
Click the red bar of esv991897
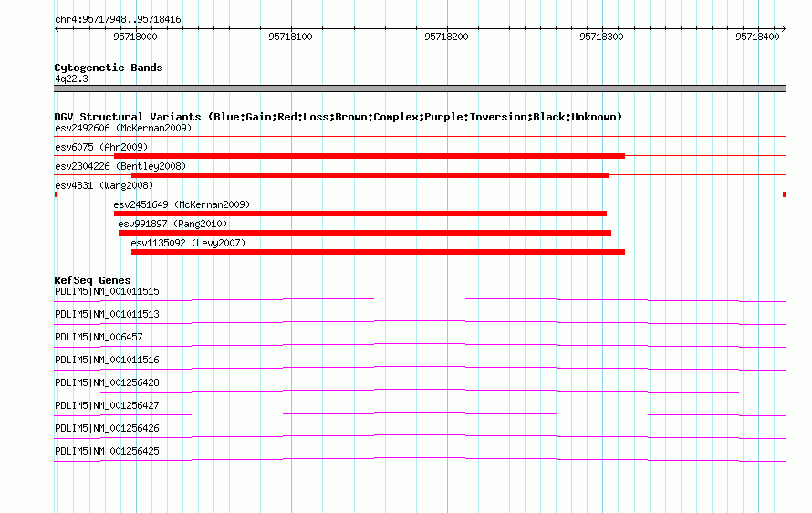coord(365,233)
